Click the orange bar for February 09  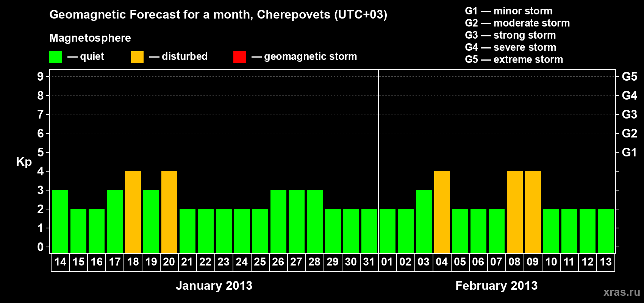tap(533, 212)
